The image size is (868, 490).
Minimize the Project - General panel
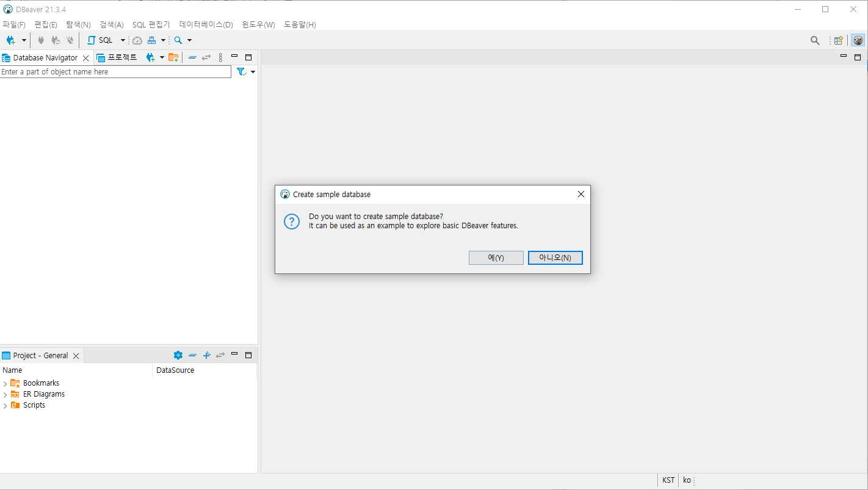coord(234,355)
